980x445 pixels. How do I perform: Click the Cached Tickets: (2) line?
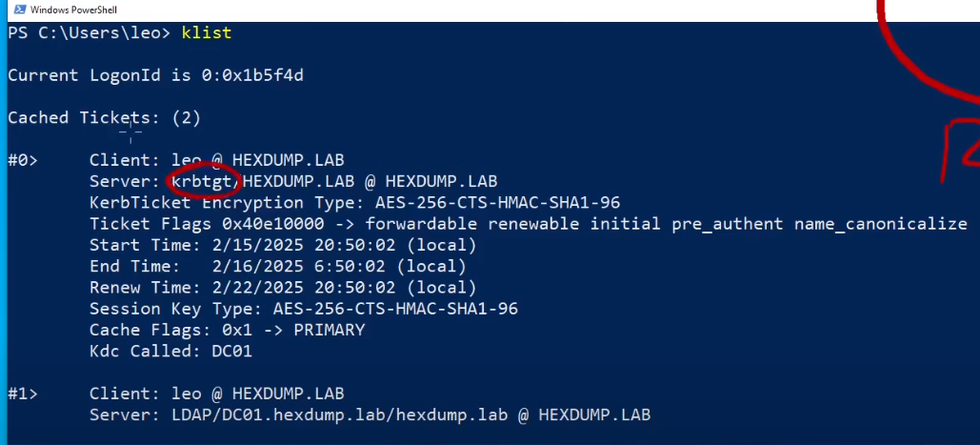click(x=104, y=117)
